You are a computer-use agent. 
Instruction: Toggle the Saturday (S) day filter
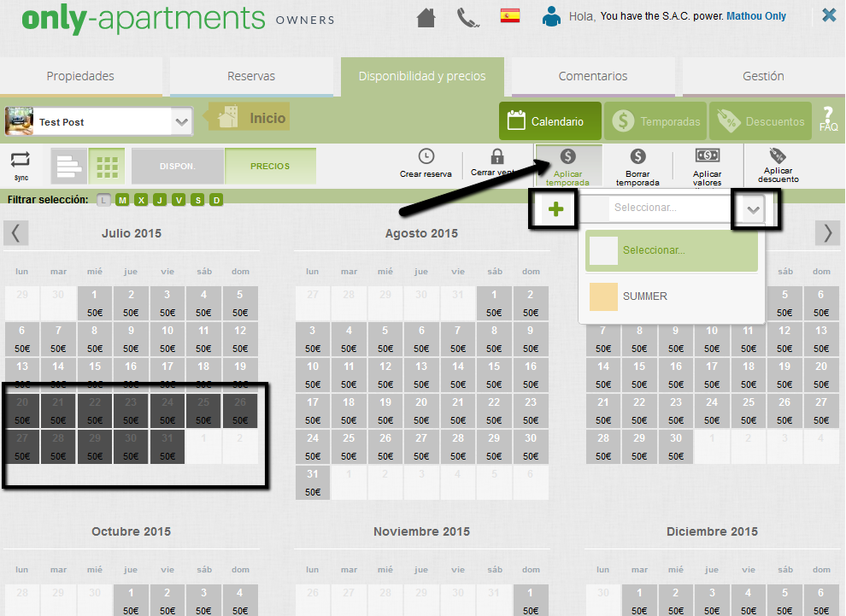point(197,200)
